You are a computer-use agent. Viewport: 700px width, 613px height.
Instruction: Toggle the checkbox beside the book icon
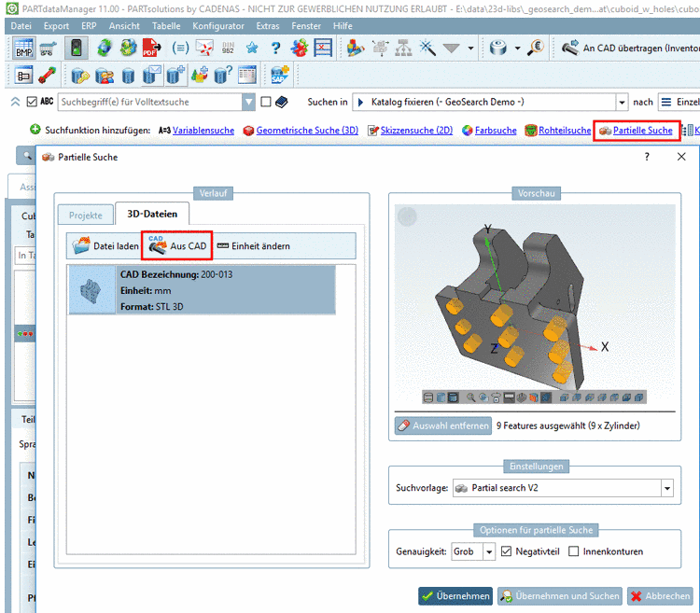(266, 102)
